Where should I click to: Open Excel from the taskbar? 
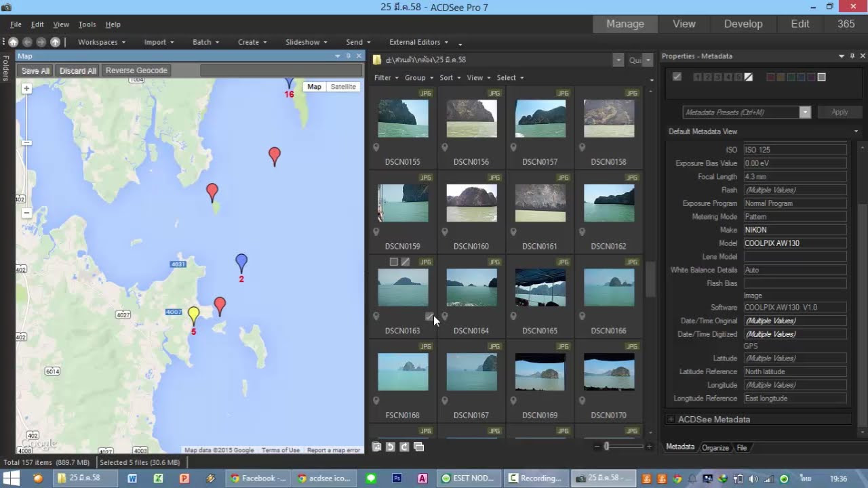pos(158,478)
